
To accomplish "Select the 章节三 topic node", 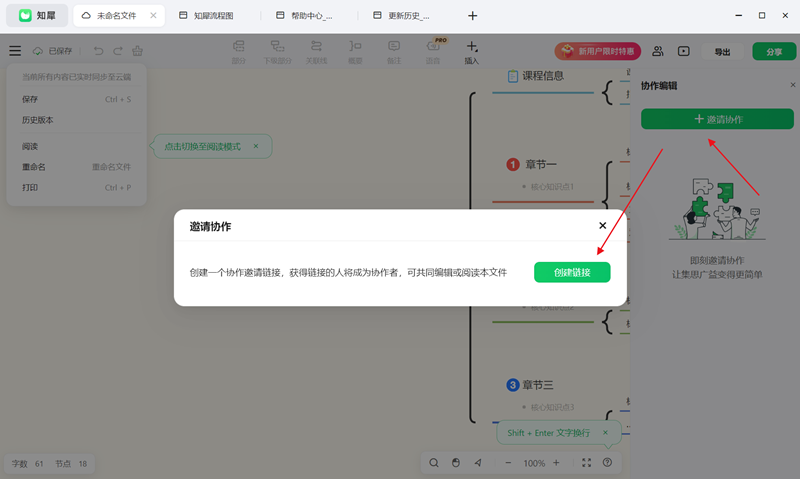I will click(x=538, y=385).
